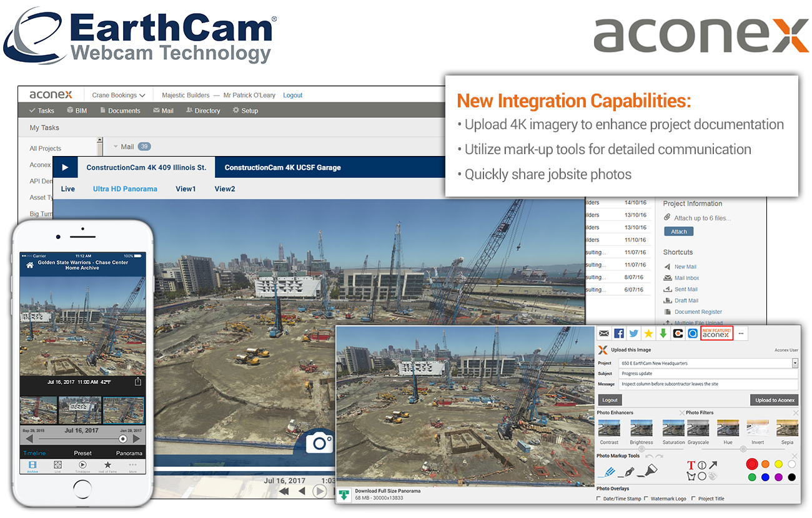The height and width of the screenshot is (518, 812).
Task: Select the arrow markup tool
Action: 713,465
